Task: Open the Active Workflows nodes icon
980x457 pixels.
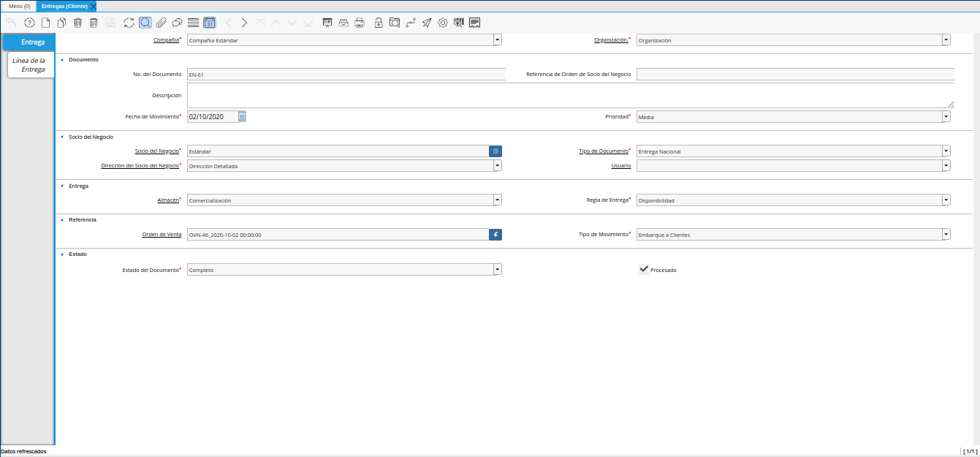Action: point(410,23)
